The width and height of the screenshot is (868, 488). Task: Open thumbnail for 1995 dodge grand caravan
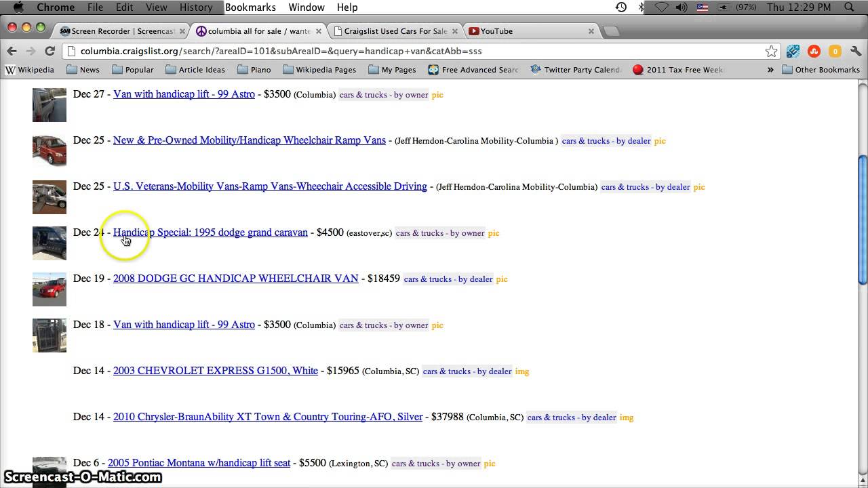(50, 243)
